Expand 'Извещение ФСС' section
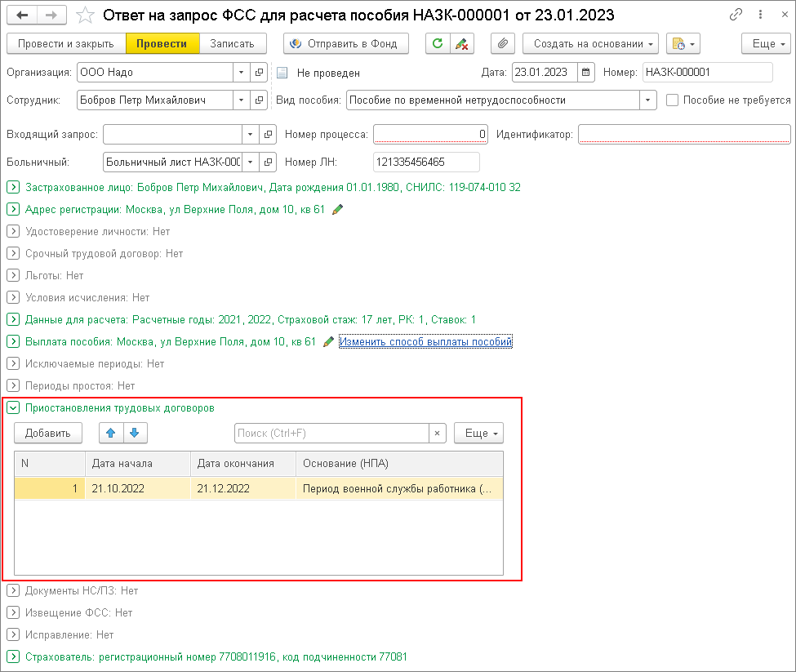Screen dimensions: 796x672 [x=13, y=612]
